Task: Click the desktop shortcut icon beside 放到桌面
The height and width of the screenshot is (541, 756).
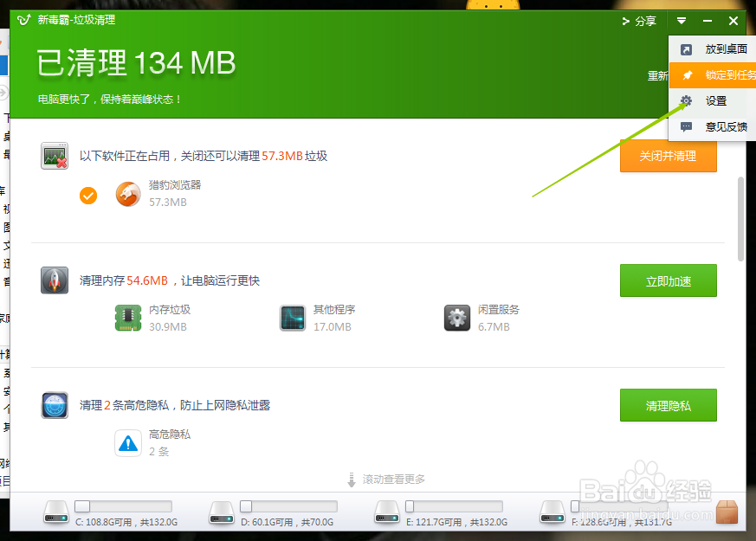Action: [686, 49]
